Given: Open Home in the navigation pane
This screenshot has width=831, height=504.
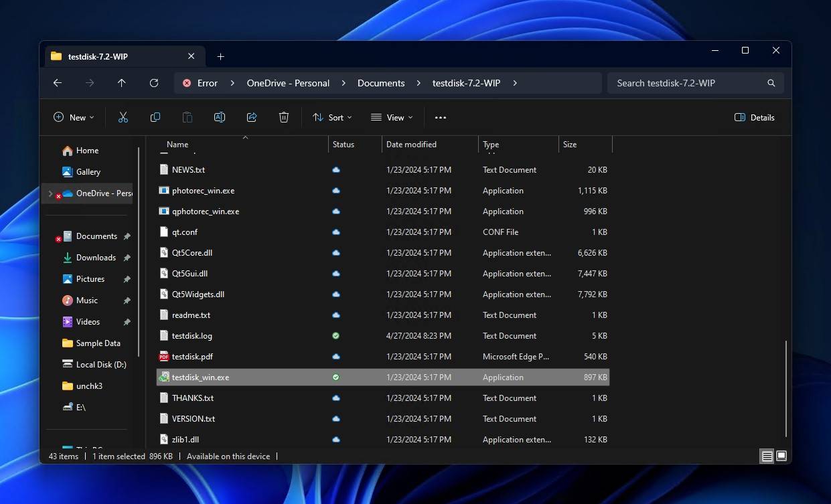Looking at the screenshot, I should tap(88, 151).
